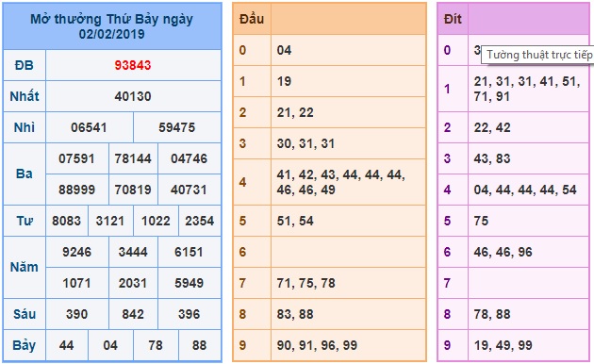This screenshot has width=594, height=364.
Task: Select the number 1022
Action: [x=156, y=221]
